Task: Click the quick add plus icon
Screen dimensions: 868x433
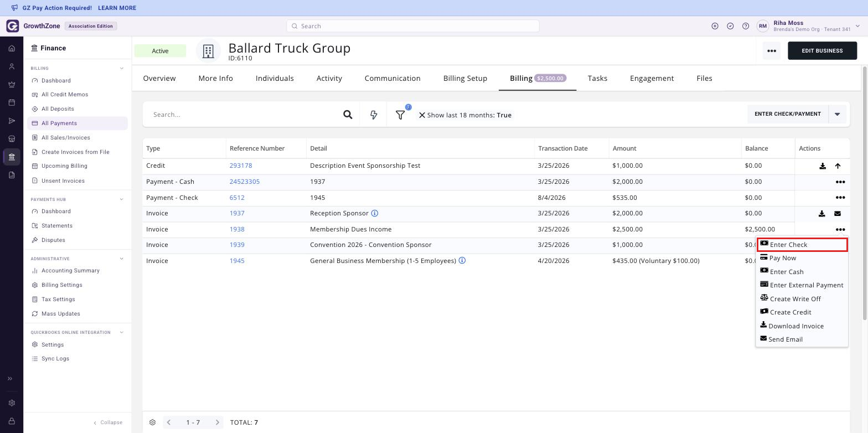Action: (715, 26)
